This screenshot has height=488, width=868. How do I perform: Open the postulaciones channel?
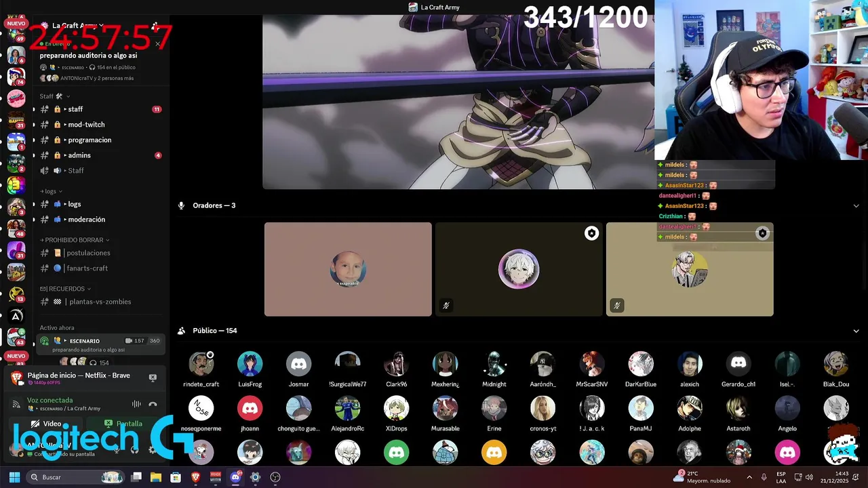[100, 253]
